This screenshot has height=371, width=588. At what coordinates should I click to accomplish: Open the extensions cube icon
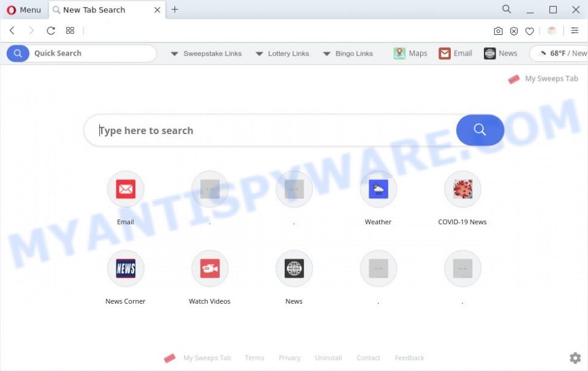tap(552, 31)
